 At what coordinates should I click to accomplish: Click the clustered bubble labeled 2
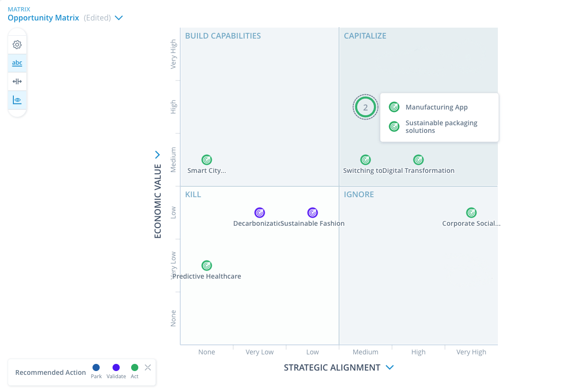coord(365,107)
